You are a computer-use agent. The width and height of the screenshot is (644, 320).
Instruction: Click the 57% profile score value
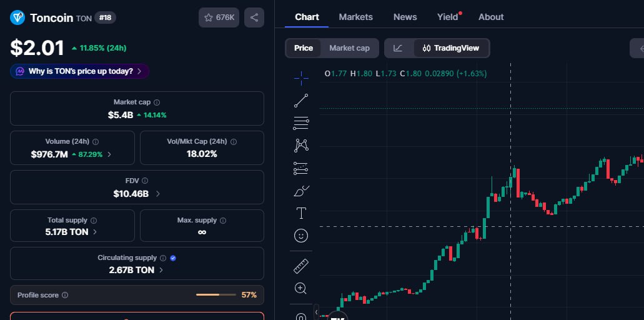[x=249, y=295]
